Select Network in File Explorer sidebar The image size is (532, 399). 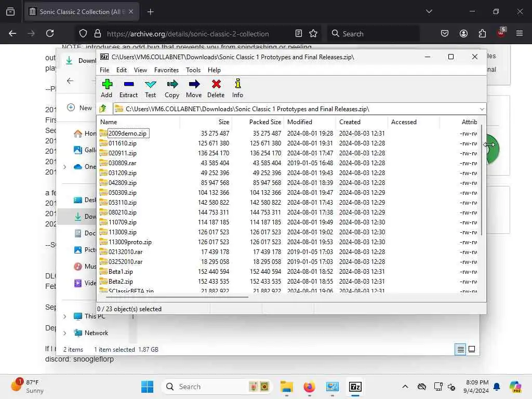pyautogui.click(x=91, y=333)
